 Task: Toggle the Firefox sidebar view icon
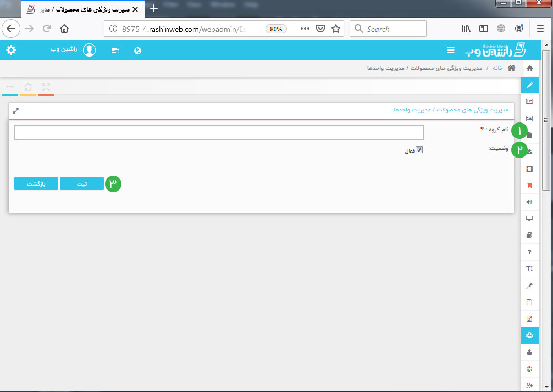click(x=484, y=29)
